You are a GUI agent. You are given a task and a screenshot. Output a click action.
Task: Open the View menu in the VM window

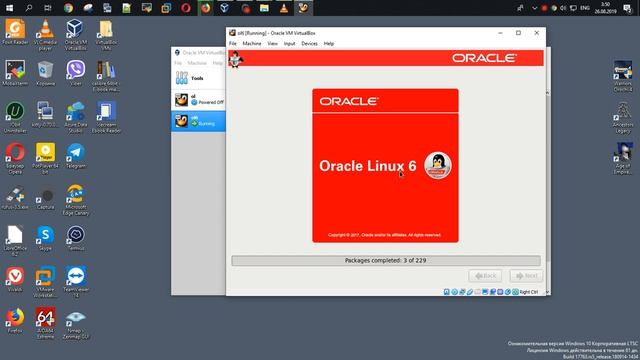[x=272, y=43]
